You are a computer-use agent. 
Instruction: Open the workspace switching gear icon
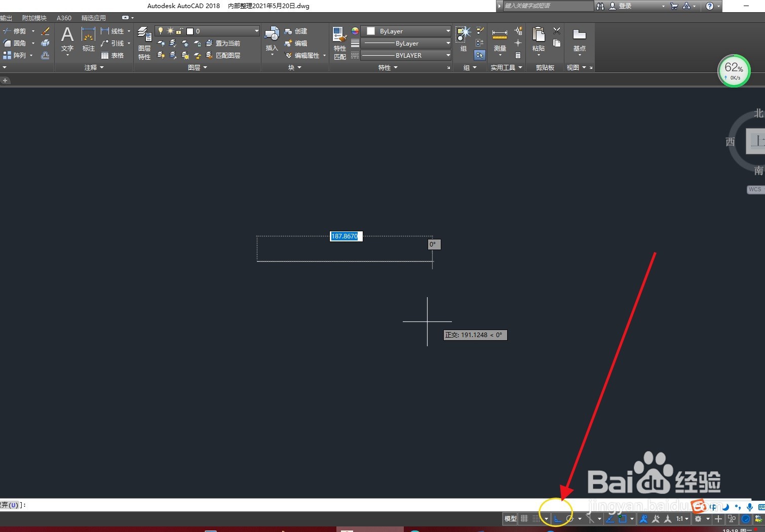click(x=698, y=519)
